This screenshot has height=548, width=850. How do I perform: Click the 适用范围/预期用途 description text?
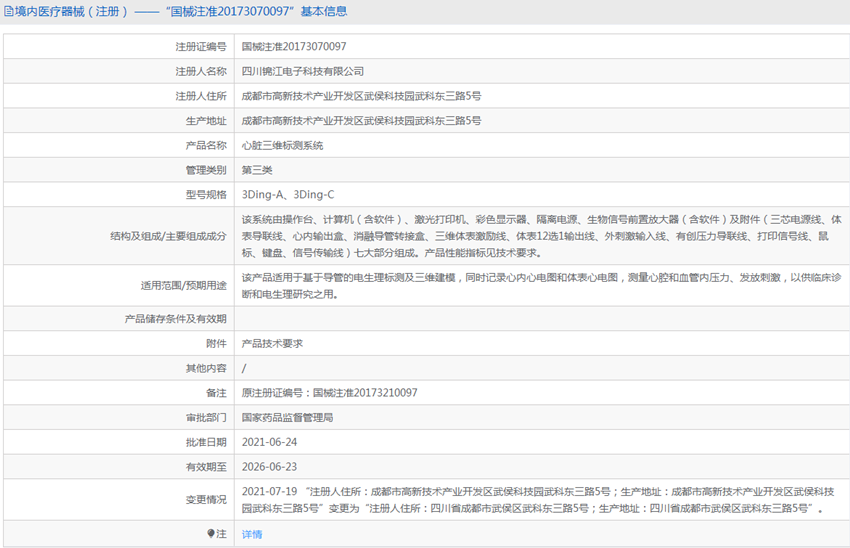[540, 285]
